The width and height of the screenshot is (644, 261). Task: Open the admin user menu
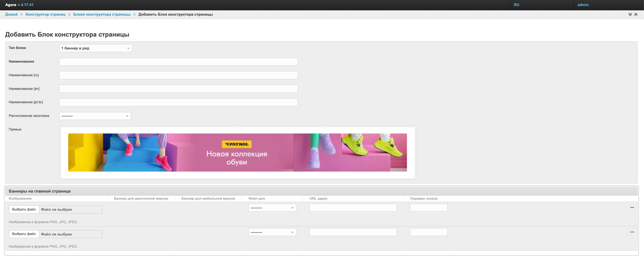(x=583, y=5)
